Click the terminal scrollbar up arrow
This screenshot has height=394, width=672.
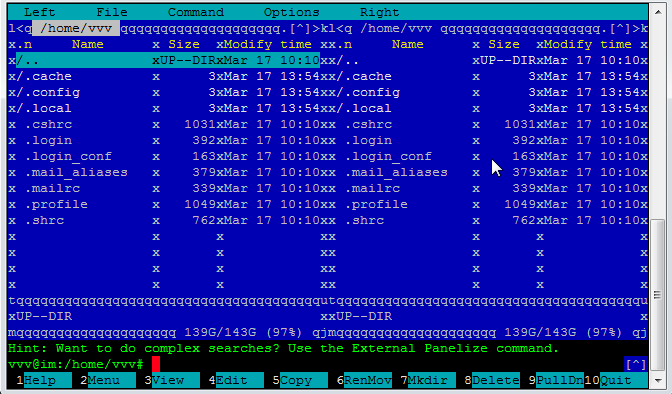658,12
